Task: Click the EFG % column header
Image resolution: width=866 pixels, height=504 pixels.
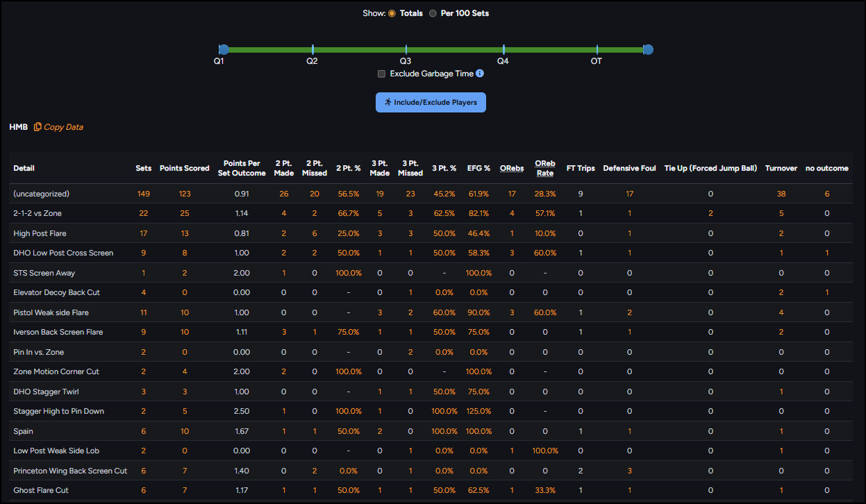Action: (x=478, y=168)
